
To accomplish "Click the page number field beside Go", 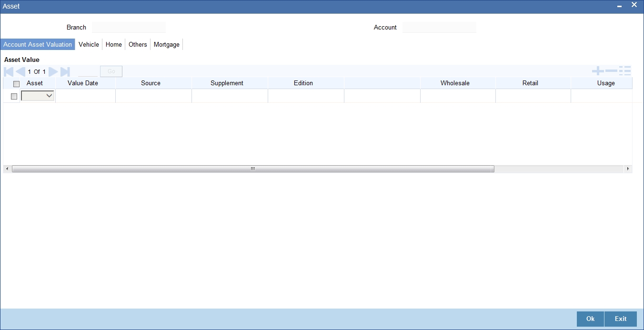I will click(x=88, y=71).
